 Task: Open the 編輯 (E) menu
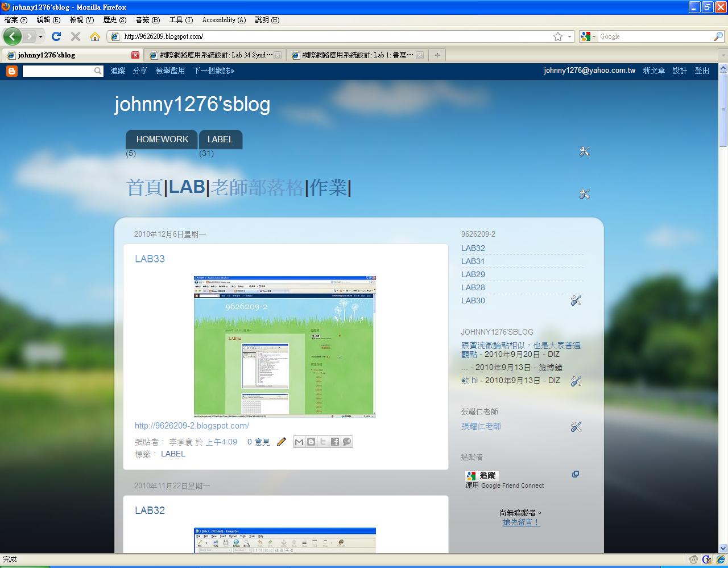48,20
